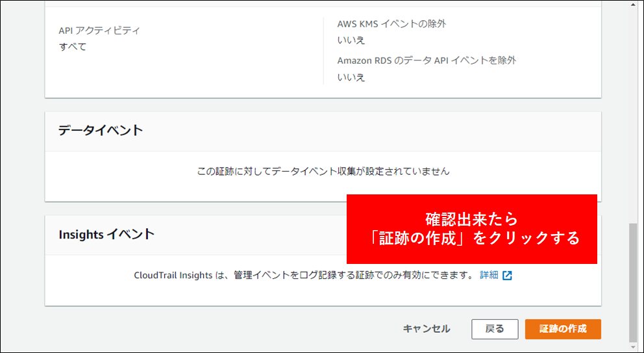Viewport: 644px width, 353px height.
Task: Click the vertical scrollbar thumb
Action: [633, 283]
